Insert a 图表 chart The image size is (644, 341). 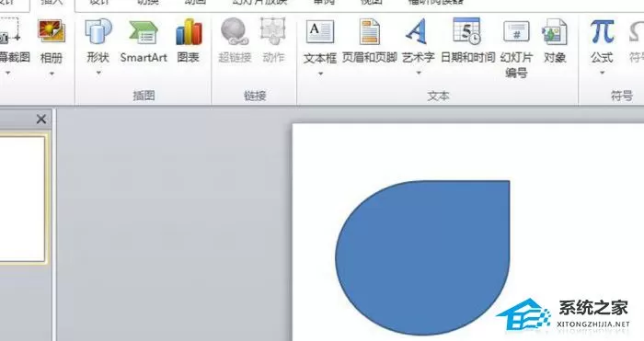tap(189, 41)
